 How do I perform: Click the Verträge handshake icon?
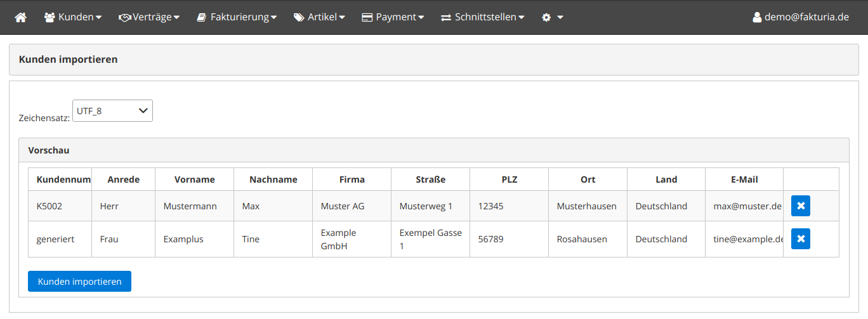(x=124, y=18)
